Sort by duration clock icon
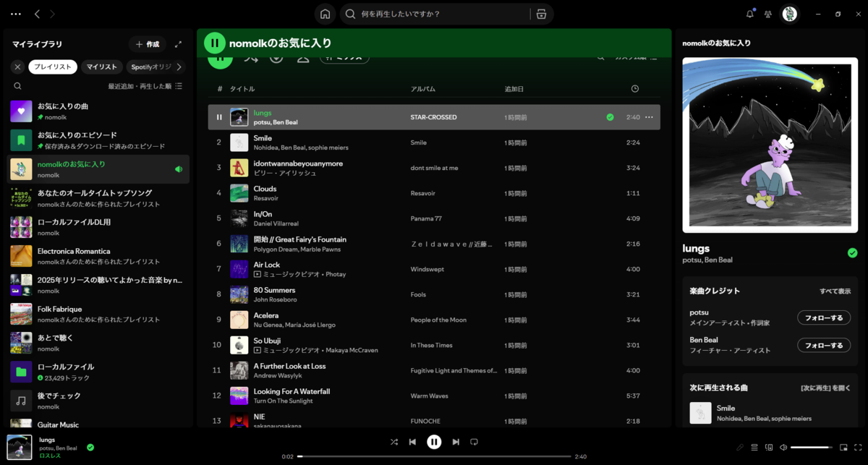Viewport: 868px width, 465px height. (x=635, y=89)
